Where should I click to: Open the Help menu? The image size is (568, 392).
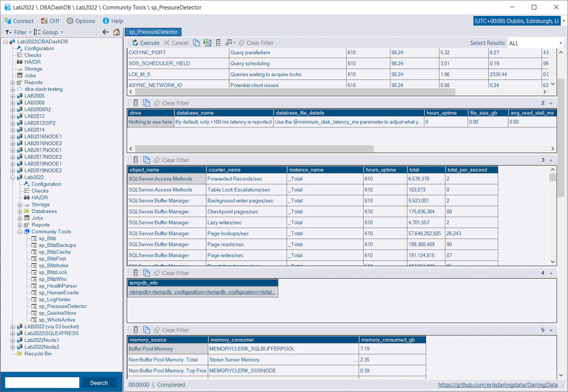click(x=113, y=21)
